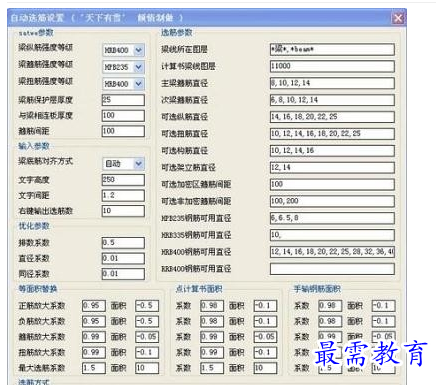Click the 主梁箍筋直径 input field

point(332,83)
